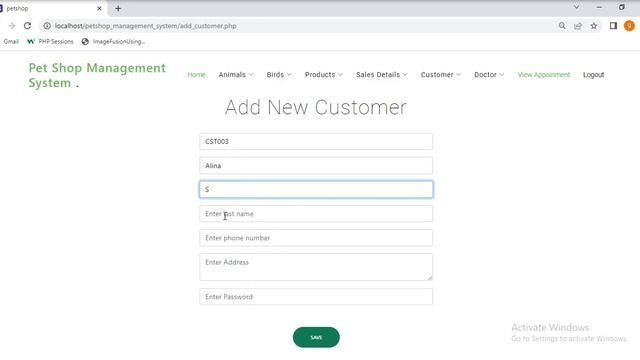Image resolution: width=640 pixels, height=360 pixels.
Task: Click the forward navigation arrow
Action: tap(11, 26)
